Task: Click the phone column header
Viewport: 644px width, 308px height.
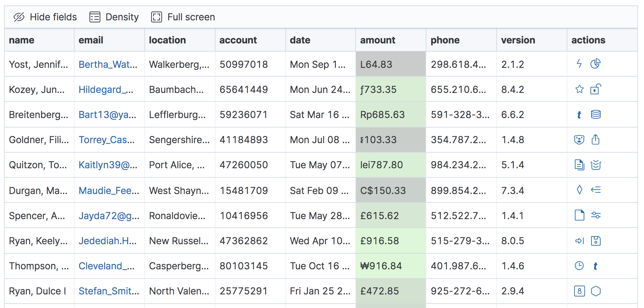Action: tap(461, 40)
